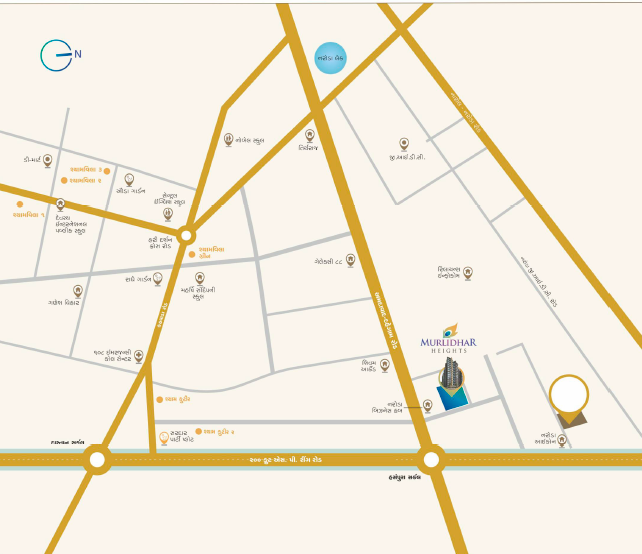Click the Murlidhar Heights tower building image
The width and height of the screenshot is (642, 554).
pos(452,373)
